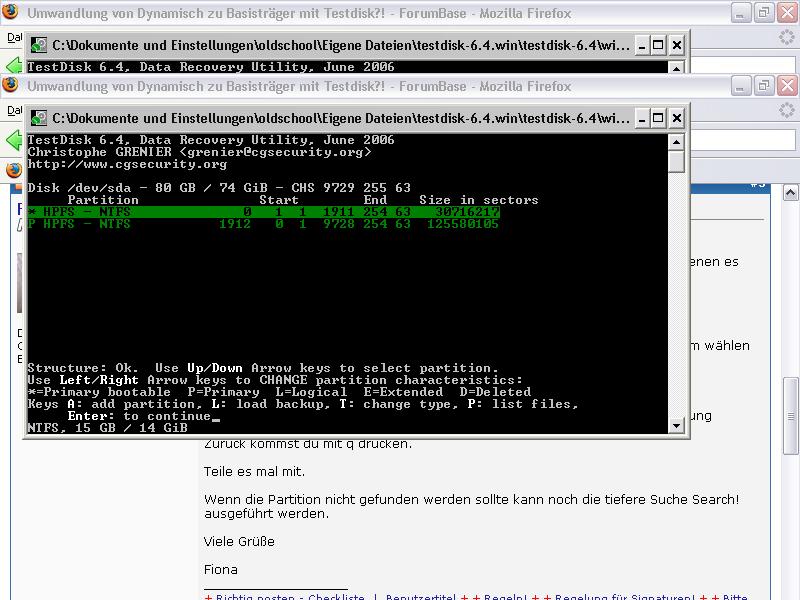Click the 'Use Left/Right Arrow keys' line
Image resolution: width=800 pixels, height=600 pixels.
pyautogui.click(x=275, y=380)
